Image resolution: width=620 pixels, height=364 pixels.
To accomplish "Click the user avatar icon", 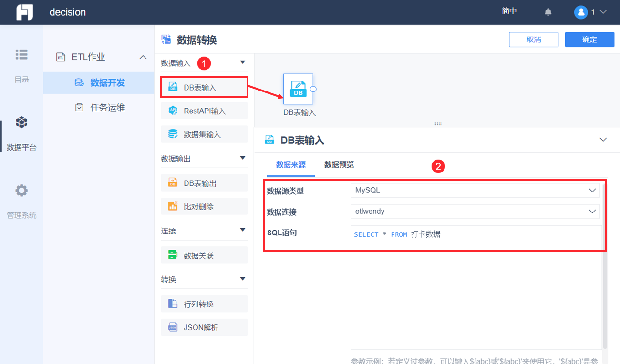I will point(580,12).
